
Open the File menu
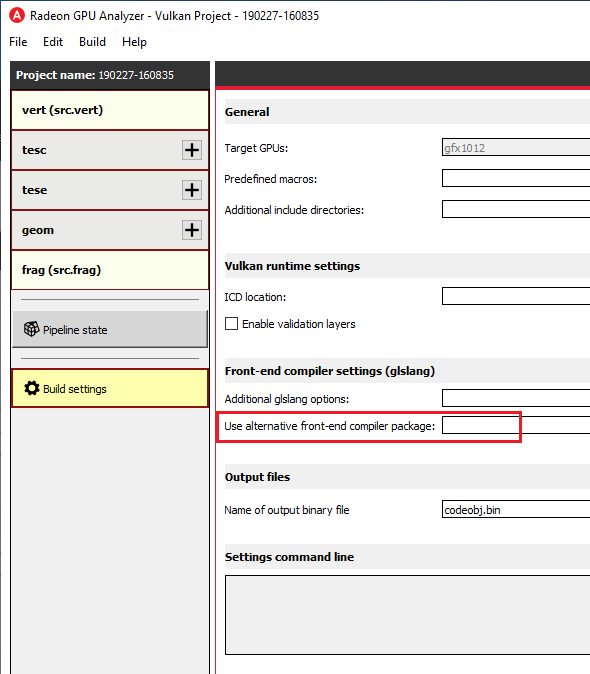point(18,42)
